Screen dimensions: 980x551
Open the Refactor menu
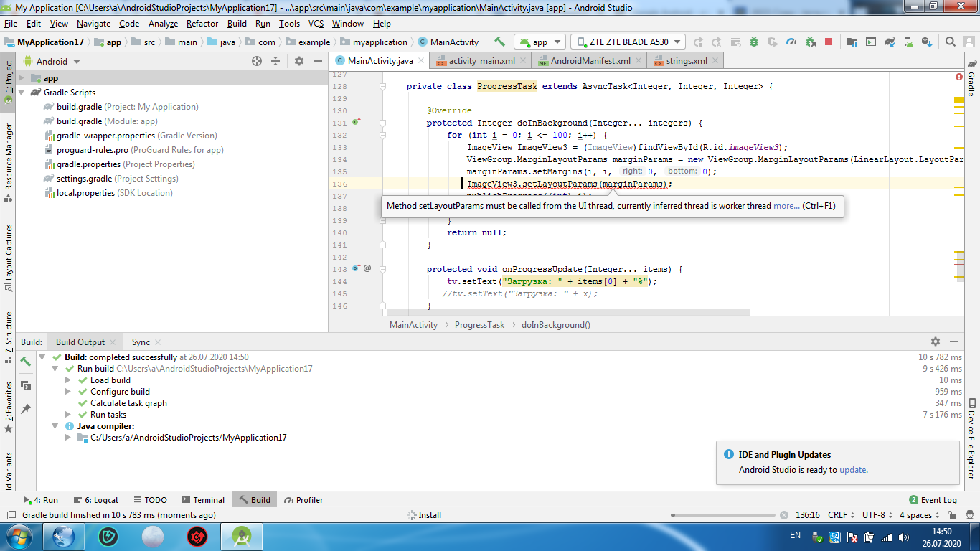(x=202, y=24)
